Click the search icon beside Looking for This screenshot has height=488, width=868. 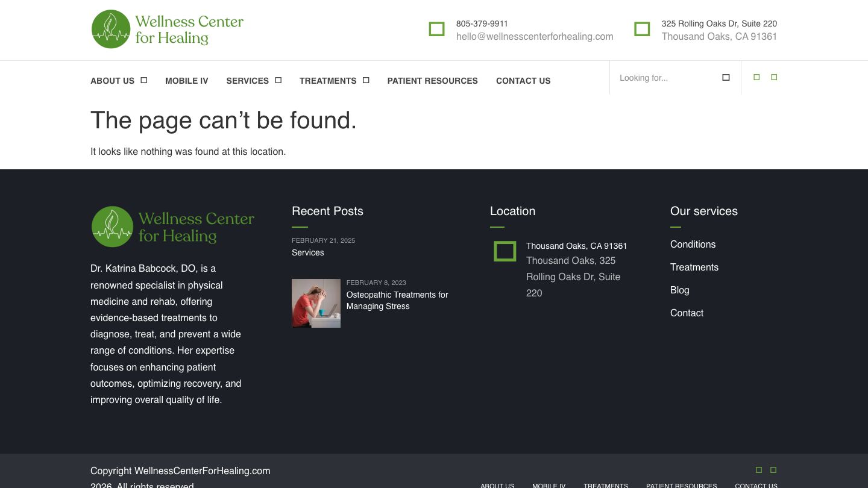(726, 78)
